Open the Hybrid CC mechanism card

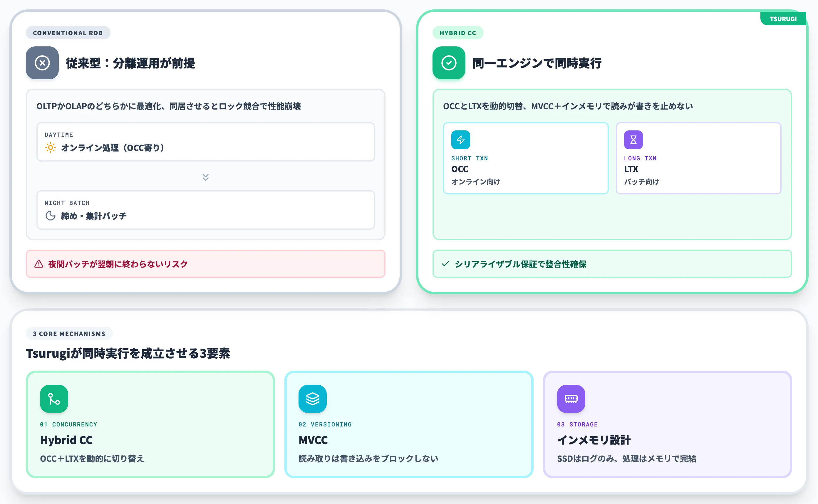point(150,424)
